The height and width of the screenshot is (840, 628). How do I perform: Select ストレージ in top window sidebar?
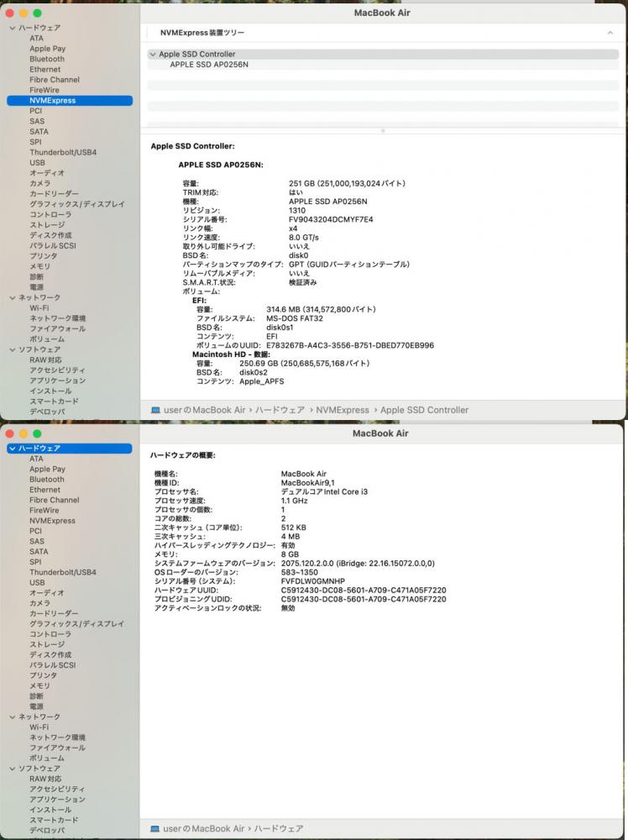[47, 225]
